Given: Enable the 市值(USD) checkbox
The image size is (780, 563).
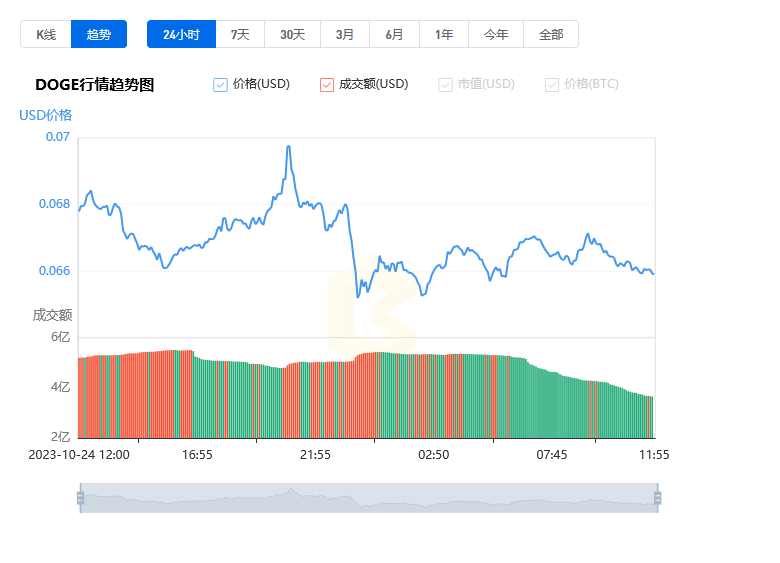Looking at the screenshot, I should (x=445, y=85).
